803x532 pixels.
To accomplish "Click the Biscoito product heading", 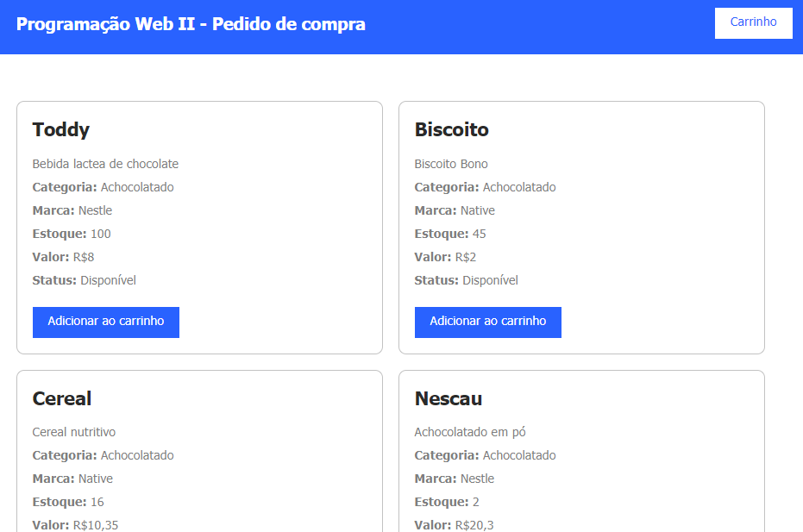I will (x=451, y=130).
